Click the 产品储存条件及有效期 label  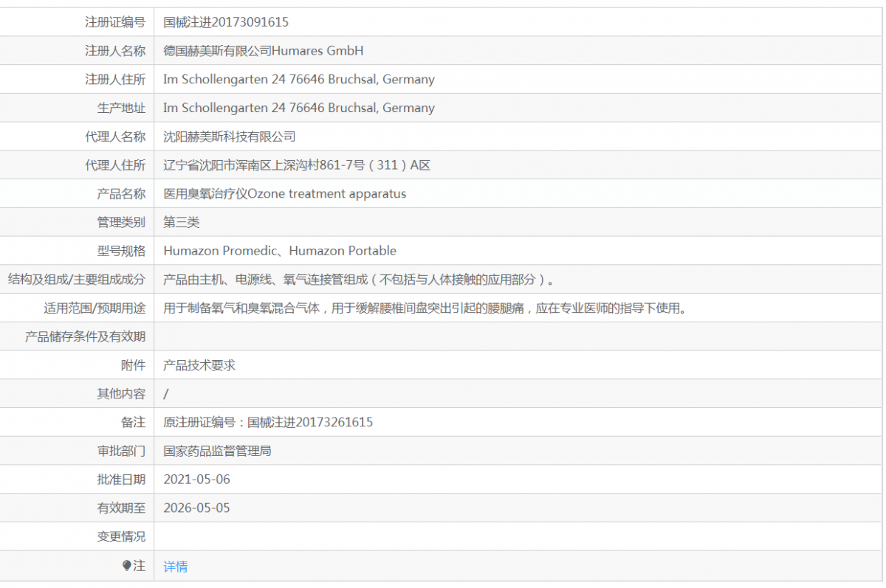click(86, 336)
